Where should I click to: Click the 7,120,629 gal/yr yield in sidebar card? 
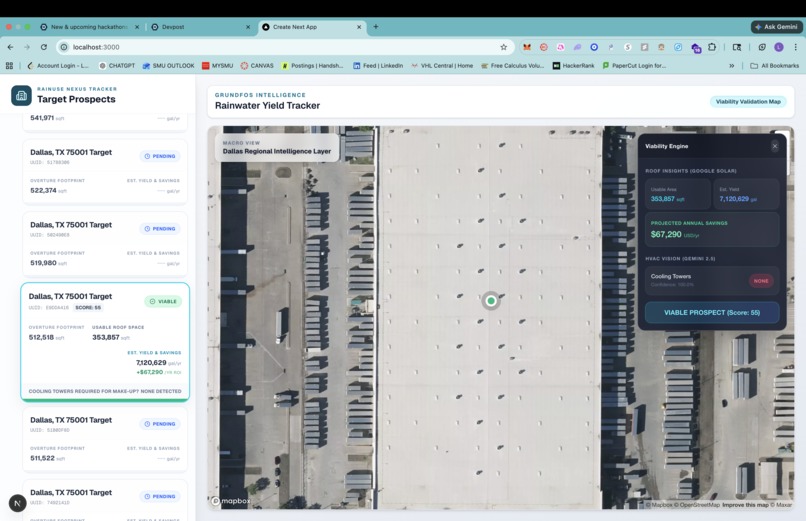coord(158,363)
